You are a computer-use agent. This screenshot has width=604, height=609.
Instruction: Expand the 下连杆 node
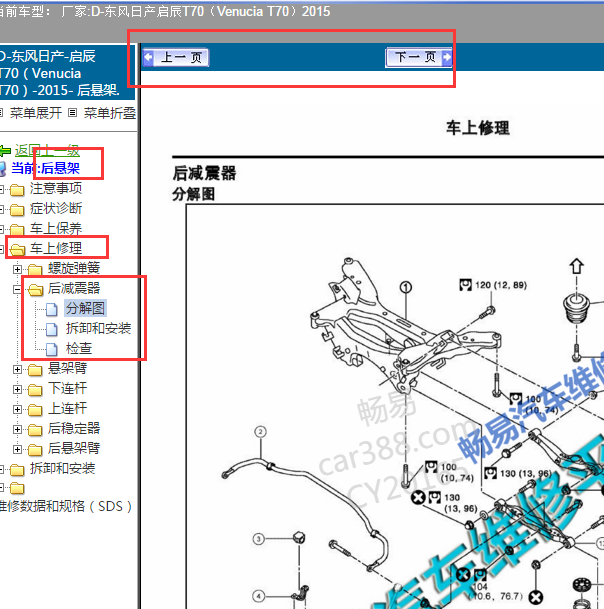pos(17,389)
